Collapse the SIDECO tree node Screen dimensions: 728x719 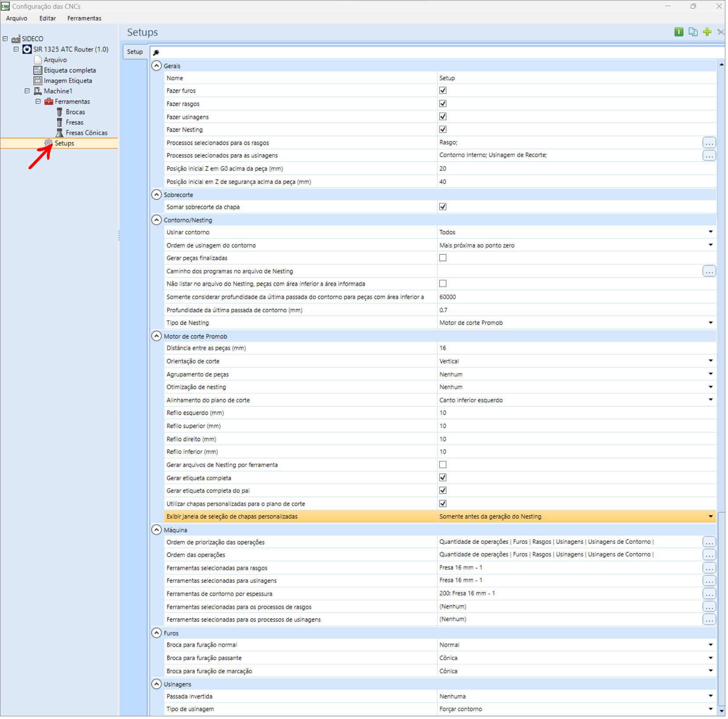tap(5, 39)
